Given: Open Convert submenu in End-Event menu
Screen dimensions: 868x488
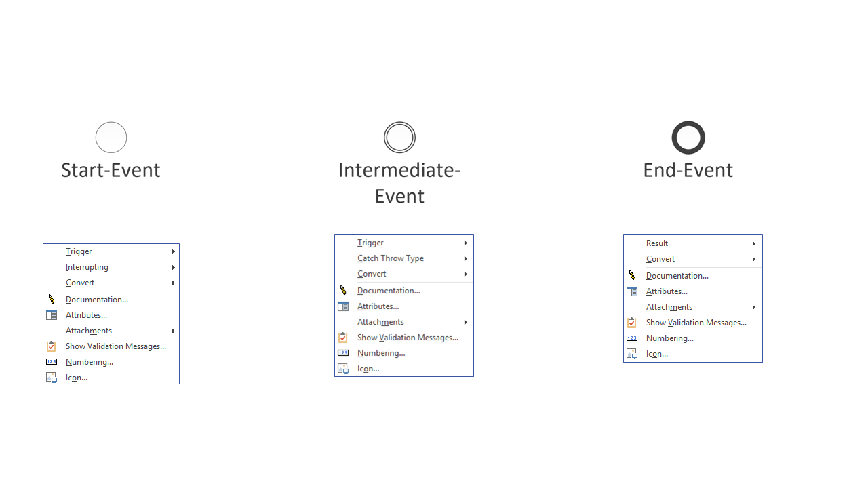Looking at the screenshot, I should tap(753, 259).
